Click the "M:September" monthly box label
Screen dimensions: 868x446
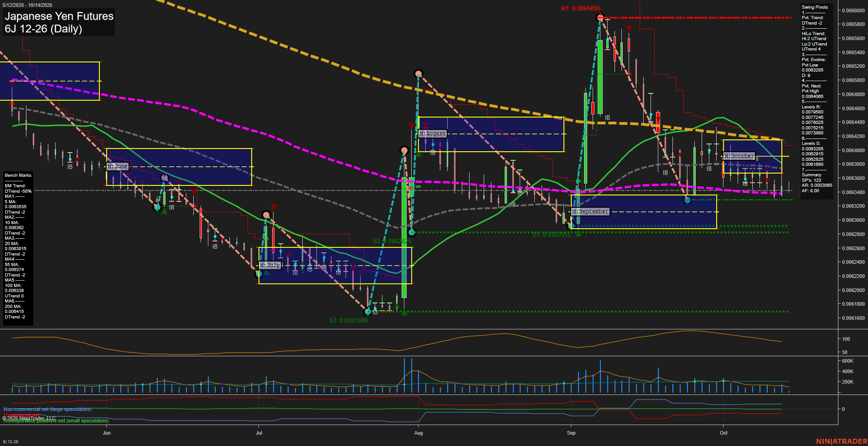590,211
